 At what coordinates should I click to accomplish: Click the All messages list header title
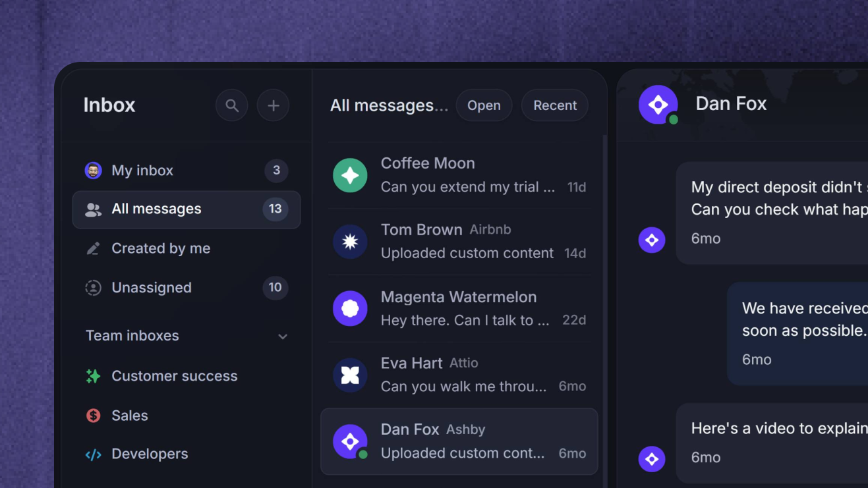pos(389,105)
